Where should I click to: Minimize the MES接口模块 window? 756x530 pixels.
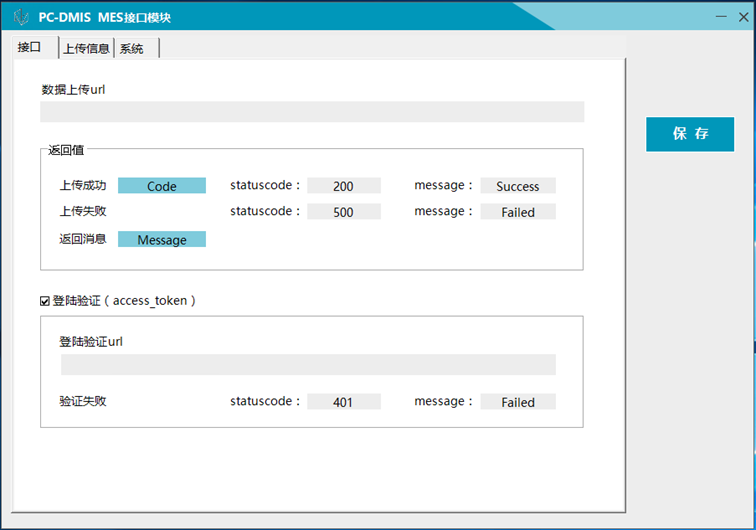(721, 17)
